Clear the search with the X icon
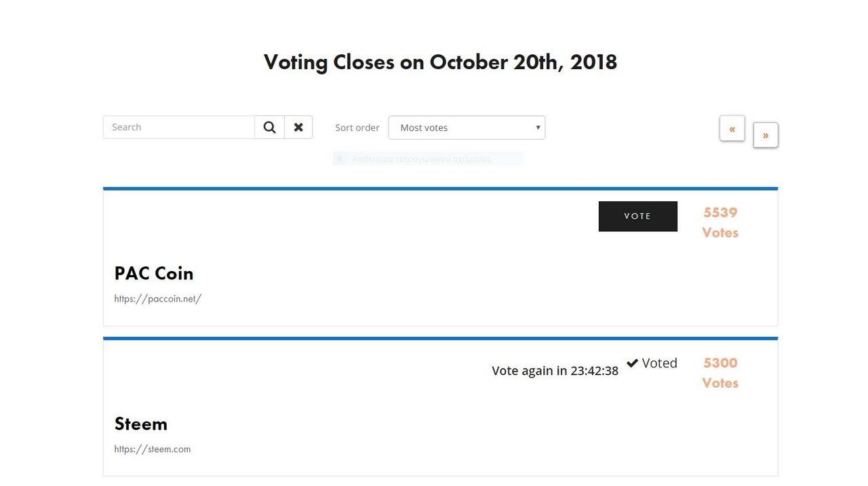Screen dimensions: 868x486 (x=298, y=127)
